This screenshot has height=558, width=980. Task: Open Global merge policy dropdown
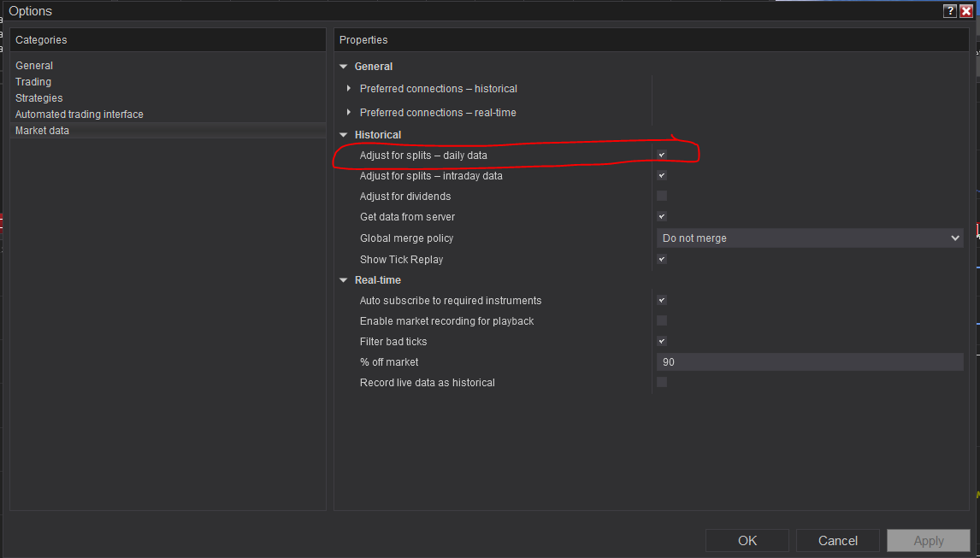tap(809, 238)
